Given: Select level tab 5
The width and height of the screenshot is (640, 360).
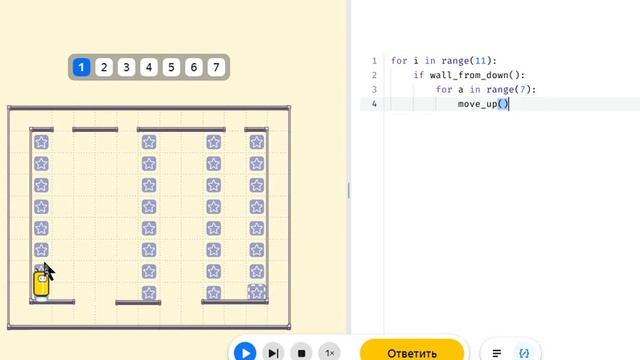Looking at the screenshot, I should [x=171, y=67].
